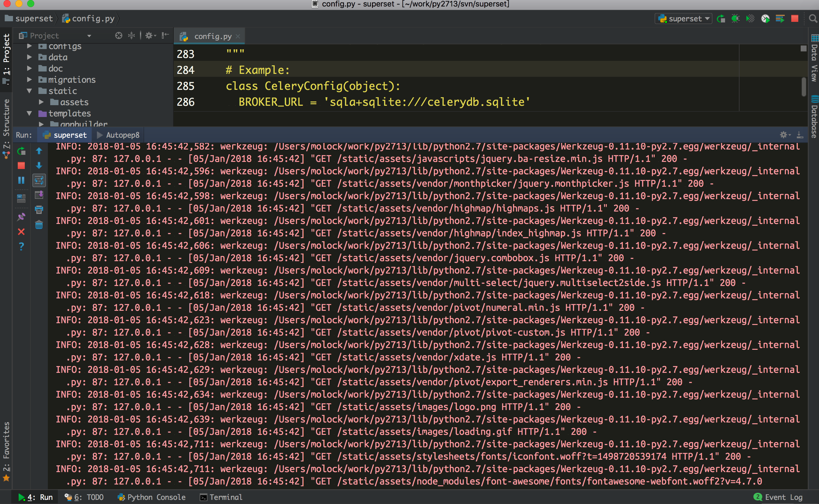Open the Python Console tool window

152,497
